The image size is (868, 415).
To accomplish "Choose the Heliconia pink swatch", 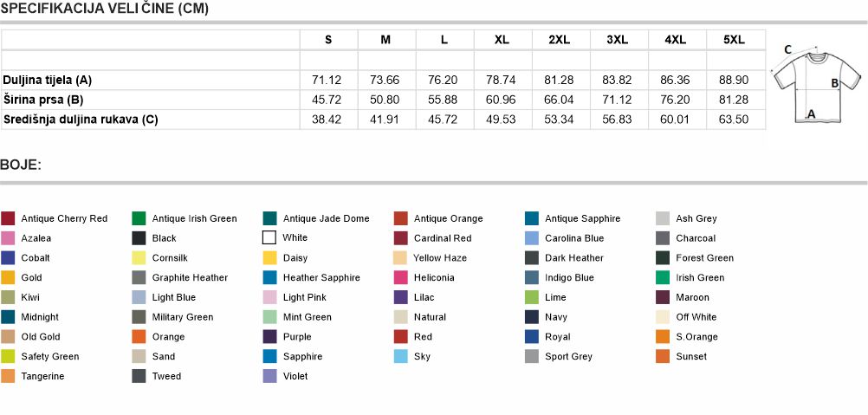I will click(400, 277).
